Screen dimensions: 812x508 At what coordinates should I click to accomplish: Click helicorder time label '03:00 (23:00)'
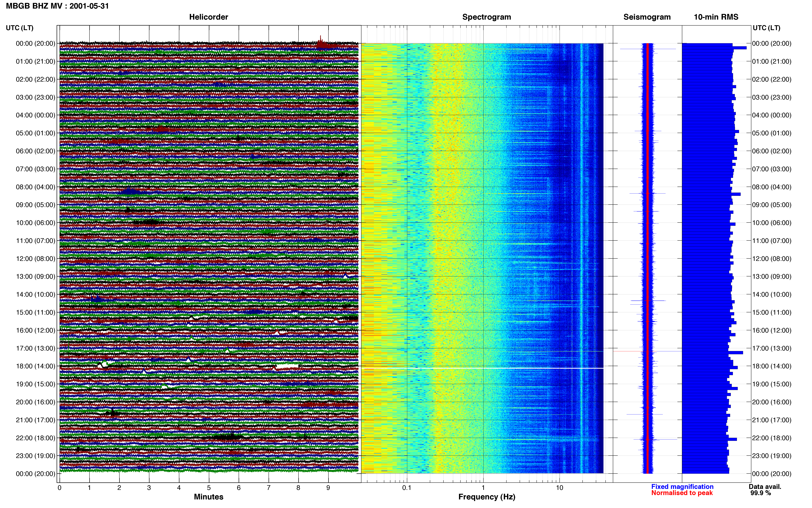(x=36, y=97)
